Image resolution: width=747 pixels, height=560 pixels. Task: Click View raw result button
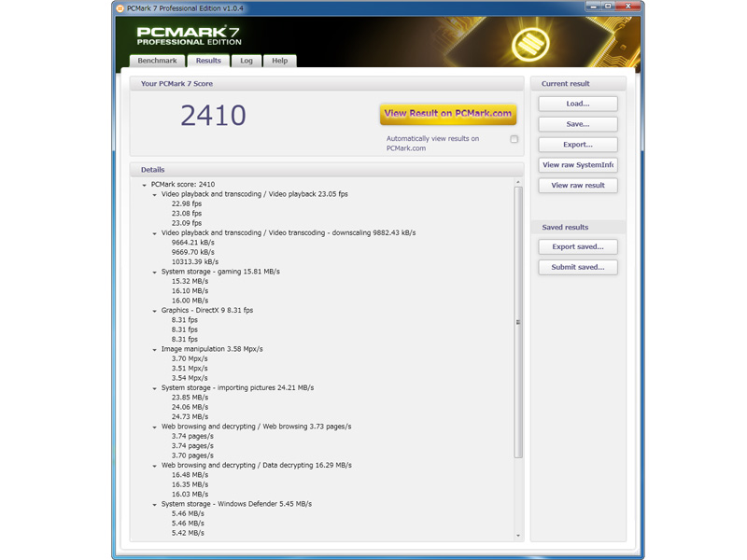pos(578,186)
